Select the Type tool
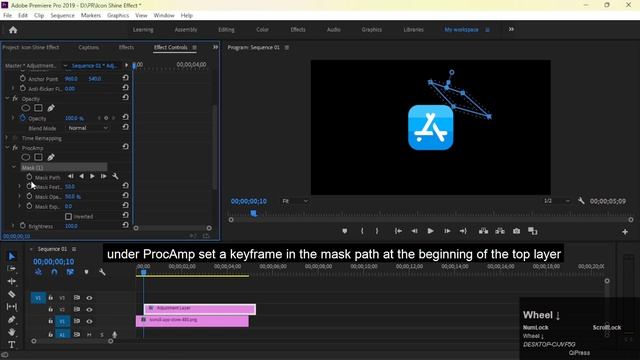Screen dimensions: 640x360 point(12,344)
